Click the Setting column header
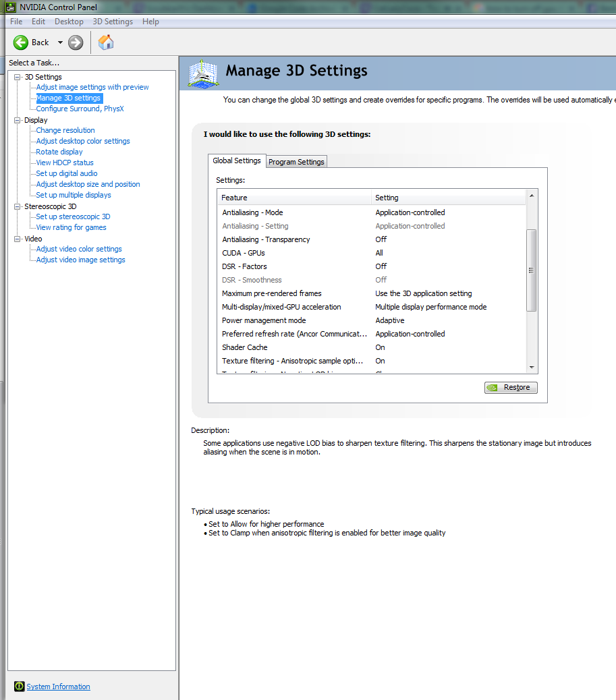The height and width of the screenshot is (700, 616). [449, 198]
